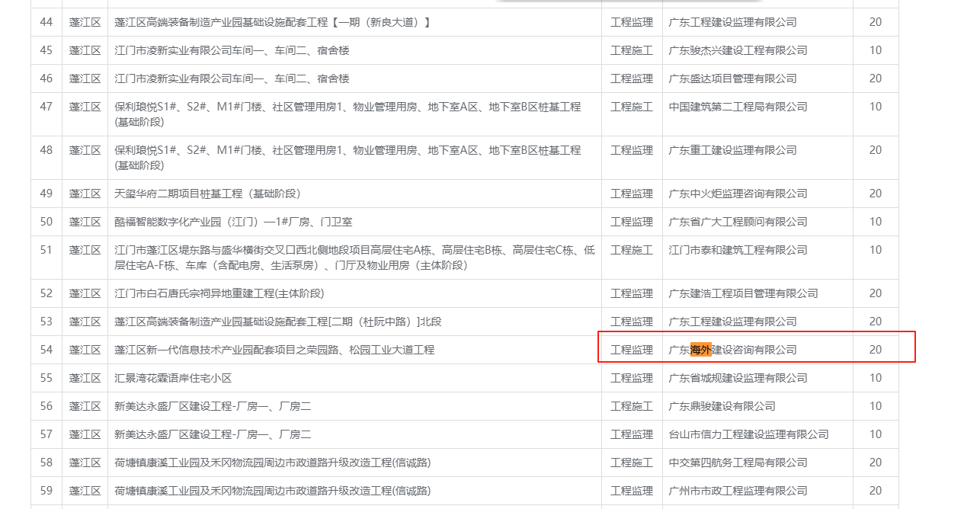Click project 天玺华府二期项目桩基工程
980x509 pixels.
207,194
